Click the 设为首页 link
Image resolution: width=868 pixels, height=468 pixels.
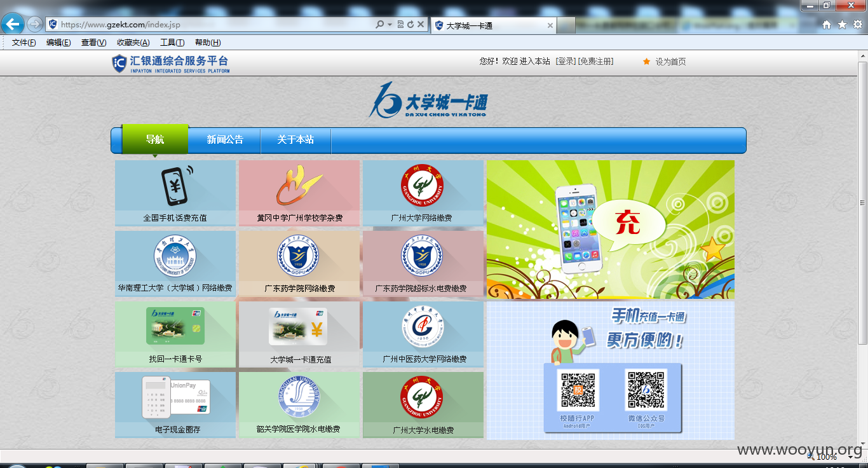click(x=670, y=62)
